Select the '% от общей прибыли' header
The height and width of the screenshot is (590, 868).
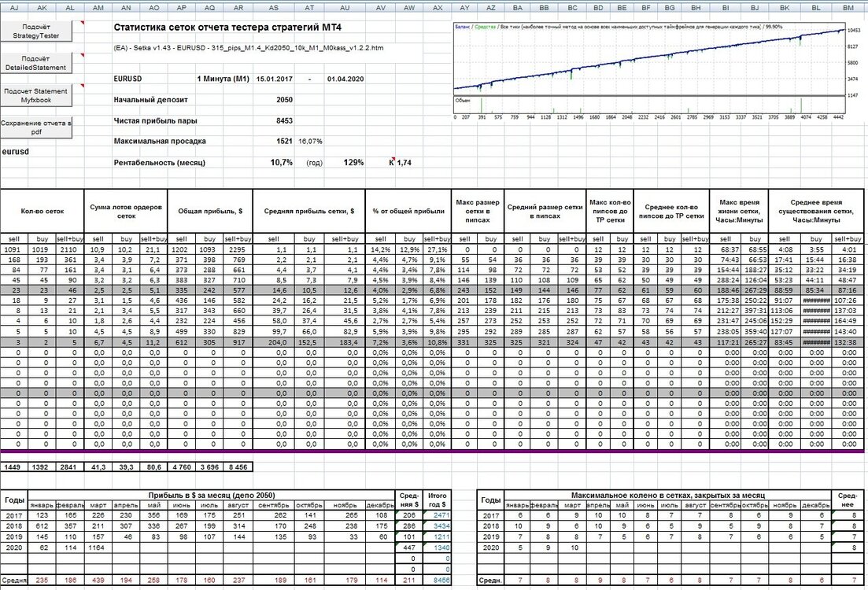pos(408,211)
